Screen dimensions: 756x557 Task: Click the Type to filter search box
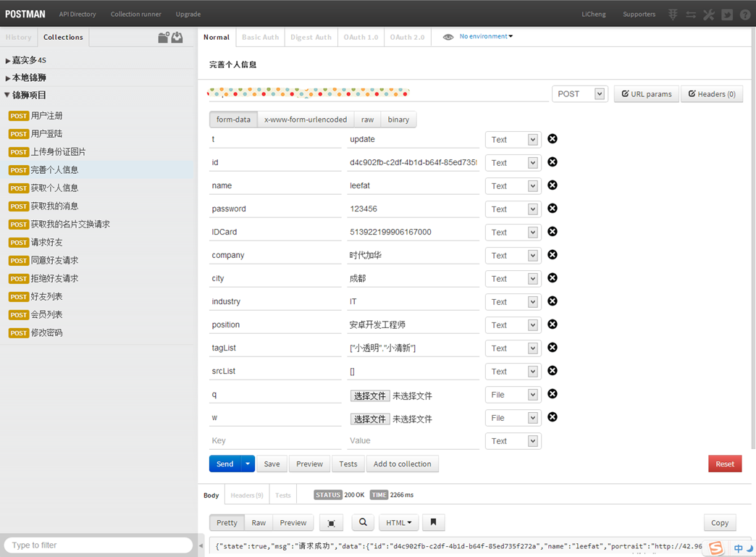[98, 545]
